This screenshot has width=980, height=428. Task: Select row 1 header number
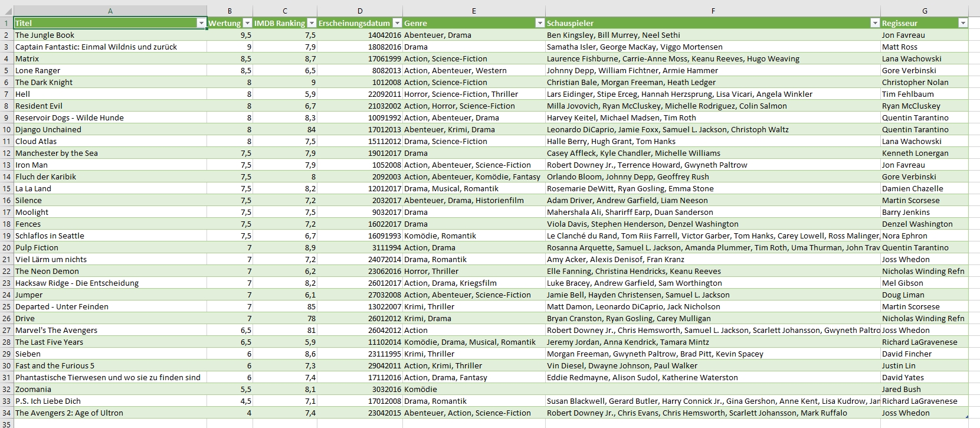(x=6, y=23)
